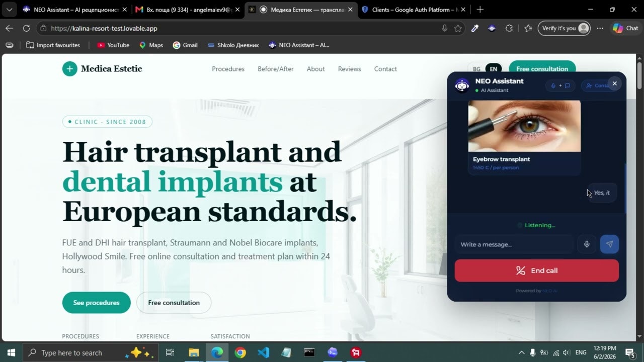Click the taskbar search box
The width and height of the screenshot is (644, 362).
click(91, 352)
